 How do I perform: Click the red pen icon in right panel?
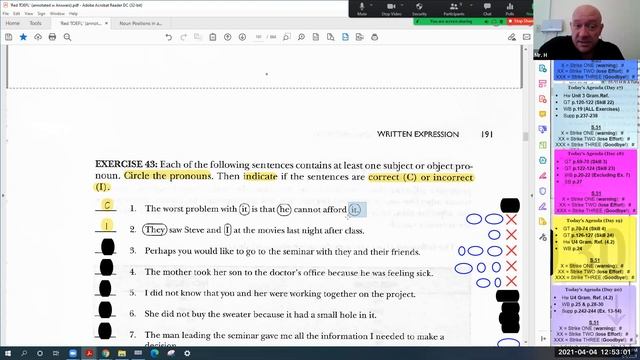tap(542, 176)
